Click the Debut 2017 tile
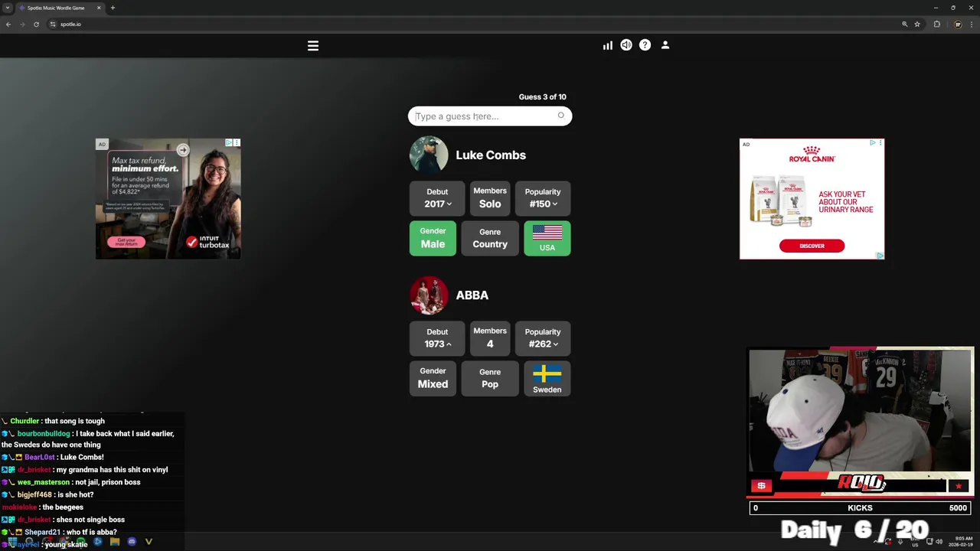This screenshot has width=980, height=551. (437, 198)
